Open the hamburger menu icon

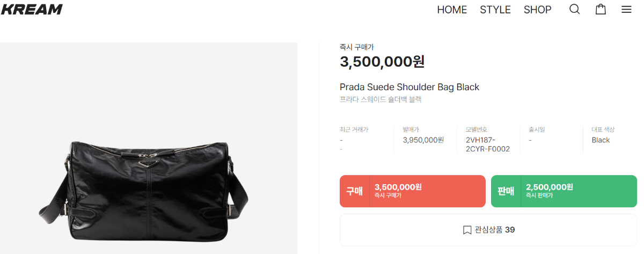click(626, 10)
